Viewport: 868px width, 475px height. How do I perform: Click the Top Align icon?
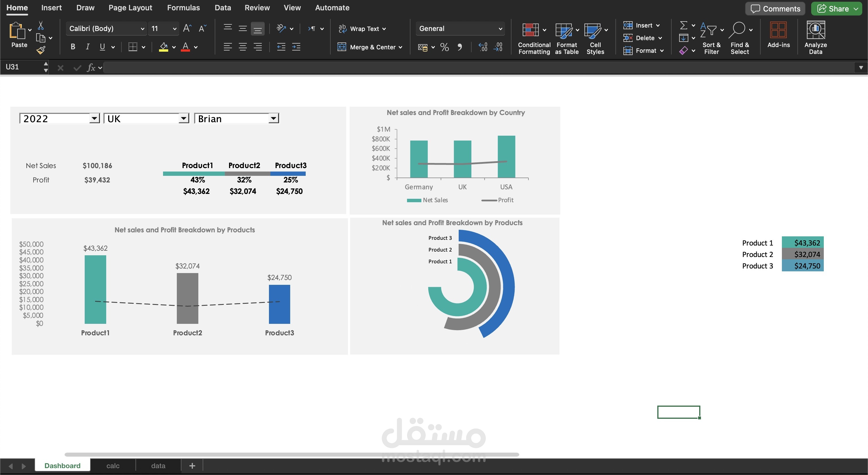228,28
